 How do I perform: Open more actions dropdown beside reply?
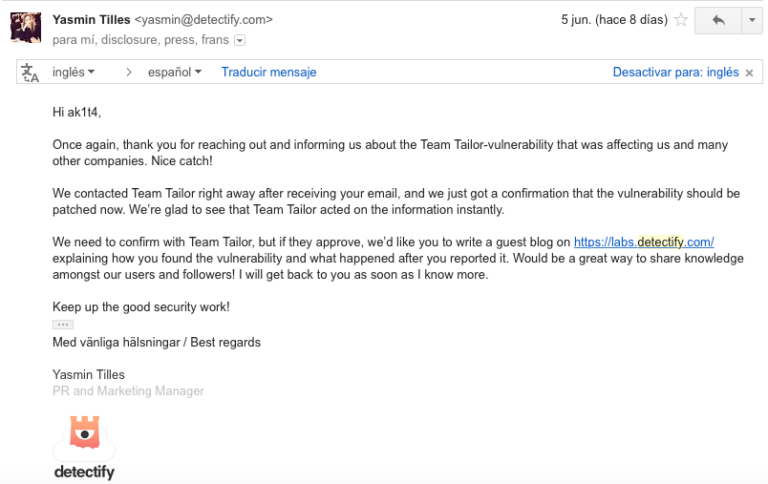pyautogui.click(x=752, y=20)
